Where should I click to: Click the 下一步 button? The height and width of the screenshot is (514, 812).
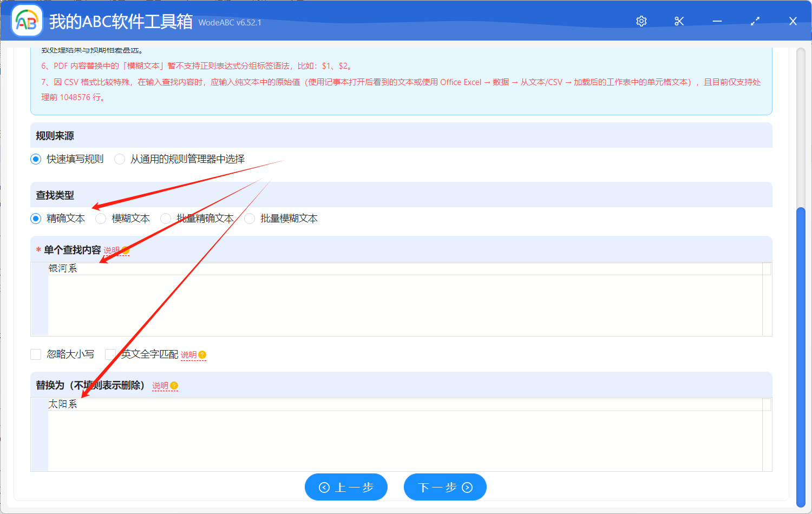point(445,487)
